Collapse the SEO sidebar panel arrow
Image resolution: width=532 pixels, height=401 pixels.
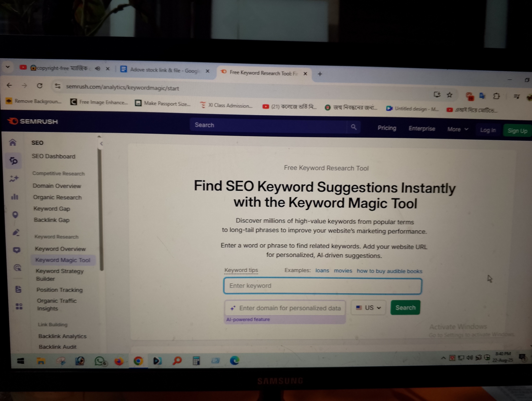click(x=101, y=144)
